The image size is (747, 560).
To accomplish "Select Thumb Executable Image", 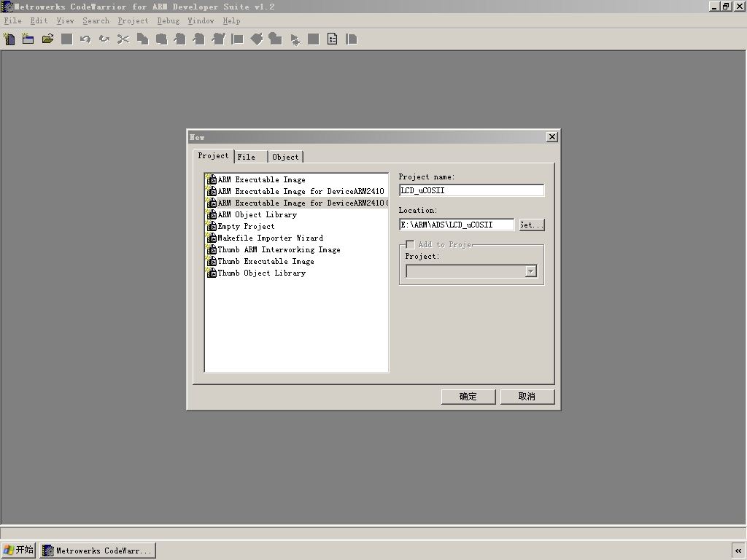I will pos(296,261).
